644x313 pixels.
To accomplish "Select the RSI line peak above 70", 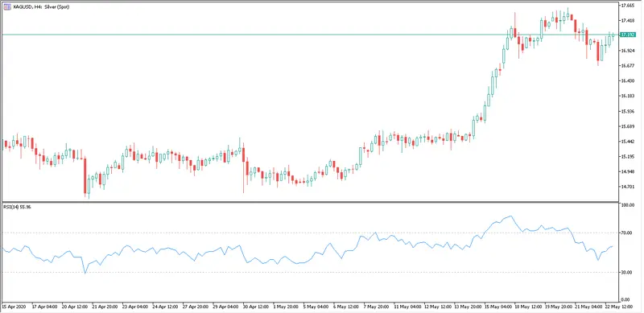I will [510, 216].
